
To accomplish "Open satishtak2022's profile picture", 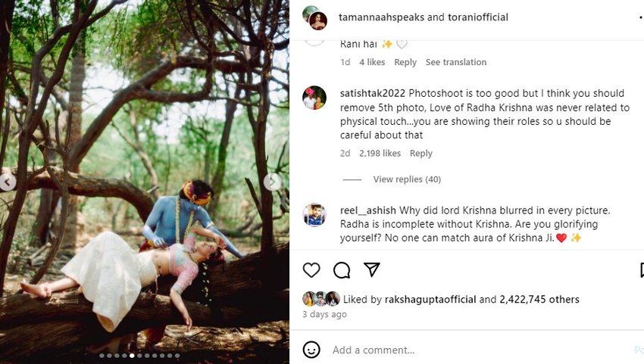I will point(314,98).
